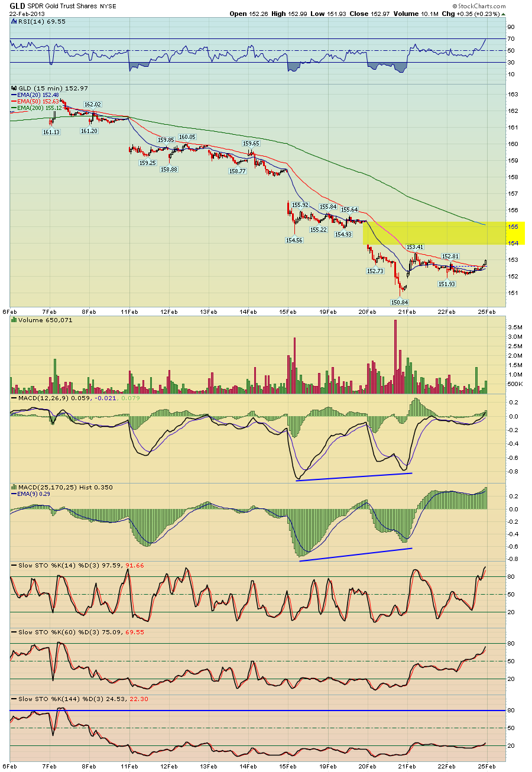532x772 pixels.
Task: Select the 'SPDR Gold Trust Shares' name text
Action: tap(63, 6)
